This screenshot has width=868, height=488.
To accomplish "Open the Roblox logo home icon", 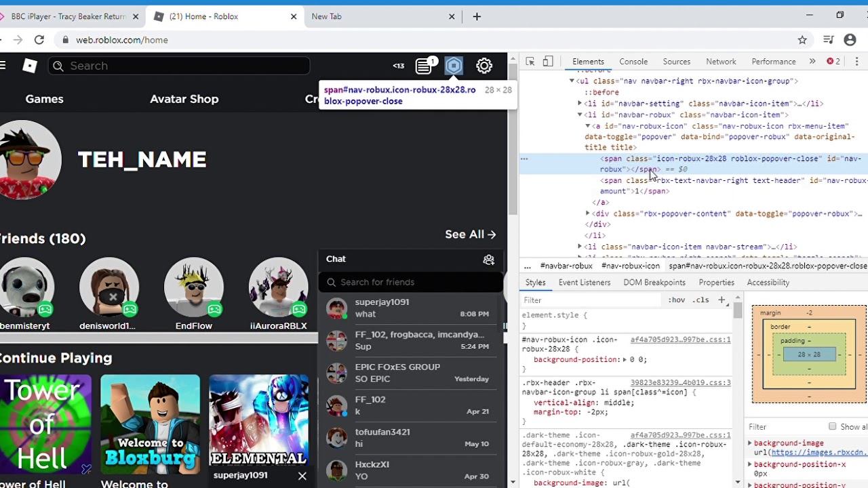I will 29,65.
